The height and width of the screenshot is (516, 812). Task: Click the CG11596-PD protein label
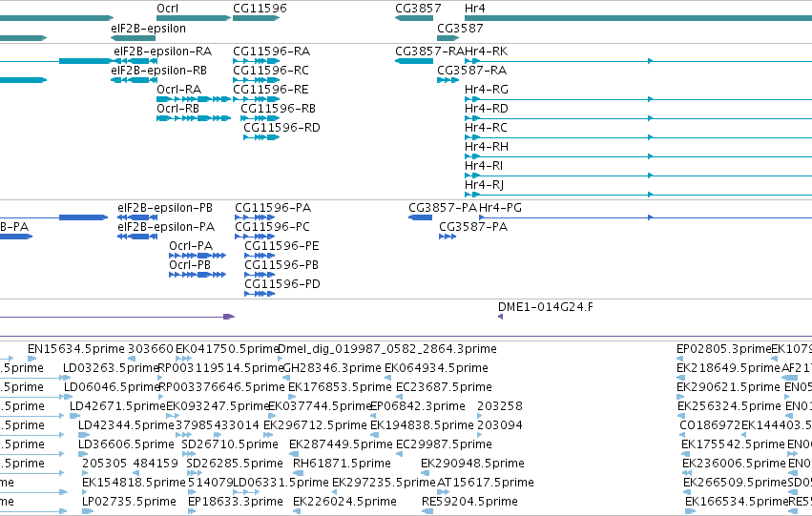tap(282, 284)
